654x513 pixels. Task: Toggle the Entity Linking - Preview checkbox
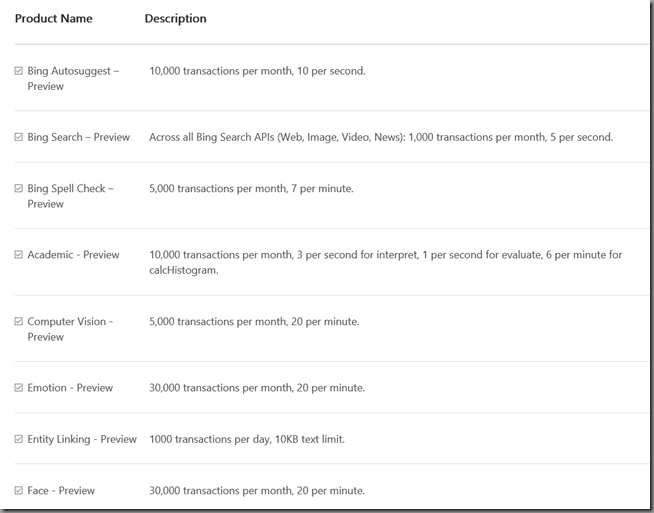(x=18, y=439)
